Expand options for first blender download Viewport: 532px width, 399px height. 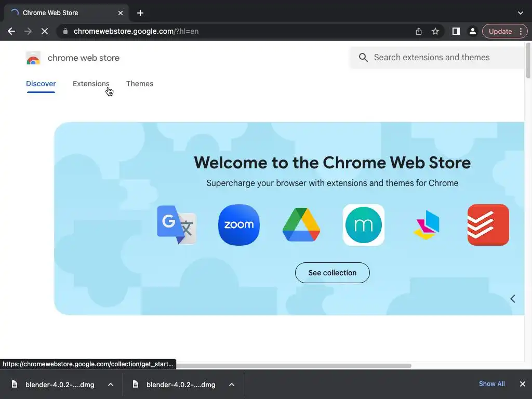click(x=111, y=384)
